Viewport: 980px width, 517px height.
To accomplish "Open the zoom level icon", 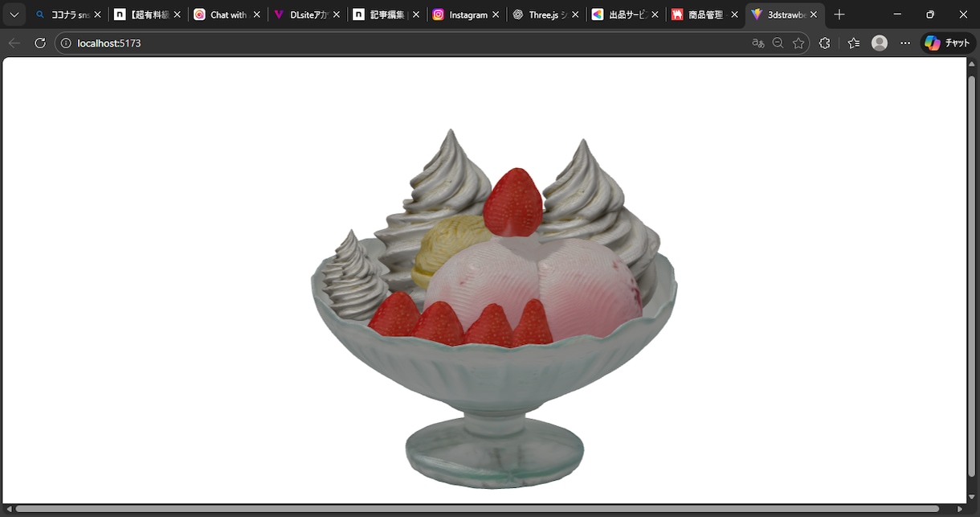I will [x=778, y=43].
